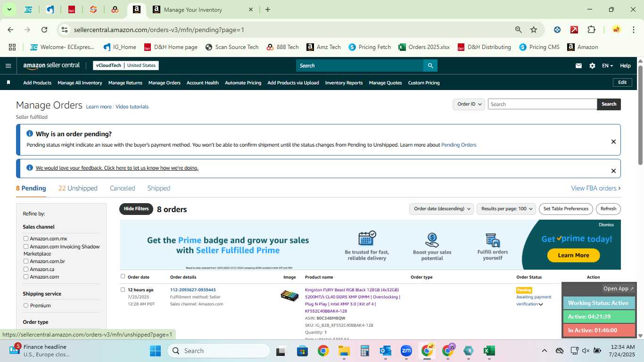Open Inventory Reports menu item

coord(344,82)
